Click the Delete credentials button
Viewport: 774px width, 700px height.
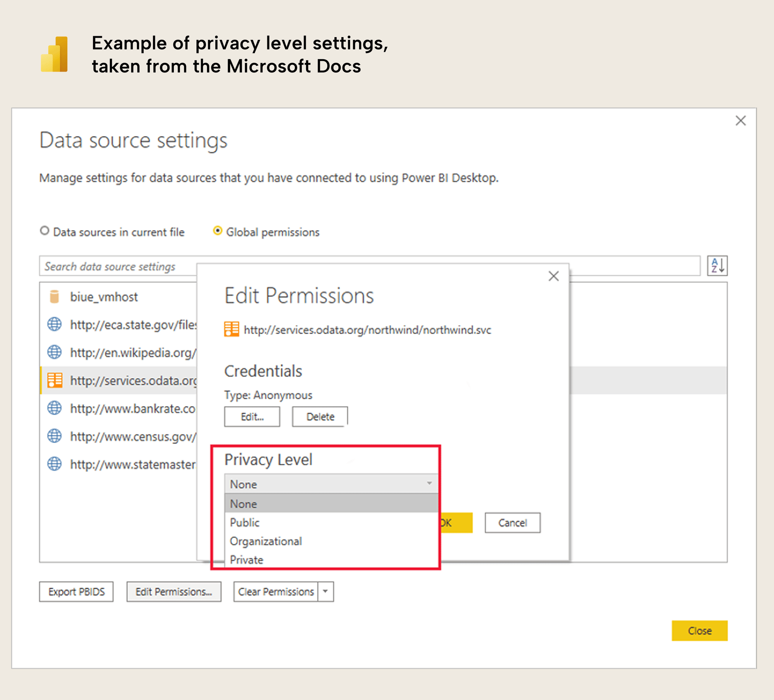click(x=320, y=417)
